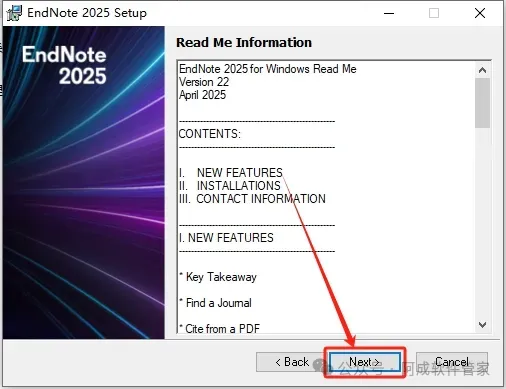Click the 'CONTENTS:' heading
Image resolution: width=506 pixels, height=389 pixels.
(210, 134)
